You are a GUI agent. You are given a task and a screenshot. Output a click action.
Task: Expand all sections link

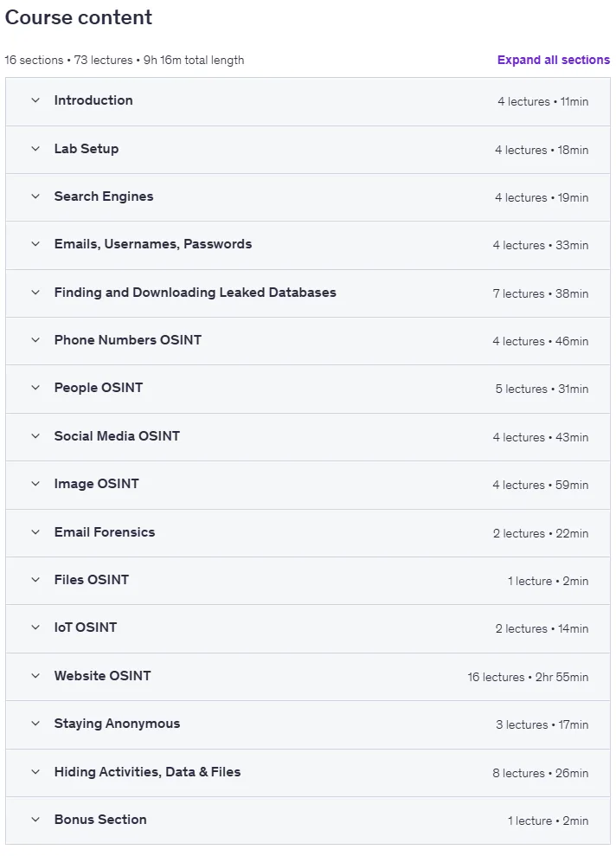coord(553,60)
